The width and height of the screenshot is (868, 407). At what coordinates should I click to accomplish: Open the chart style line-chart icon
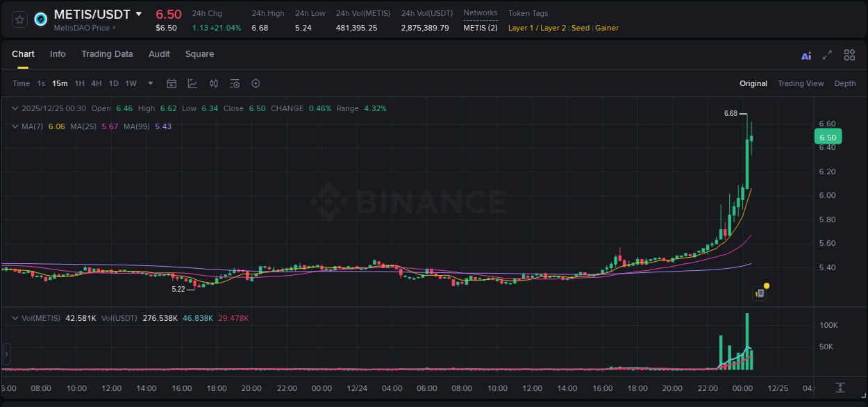[x=192, y=83]
